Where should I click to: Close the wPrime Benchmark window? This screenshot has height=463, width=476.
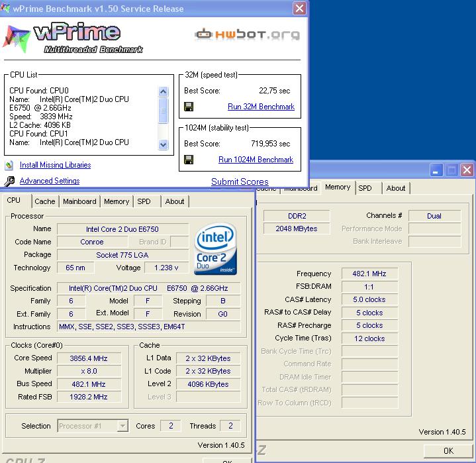point(299,8)
